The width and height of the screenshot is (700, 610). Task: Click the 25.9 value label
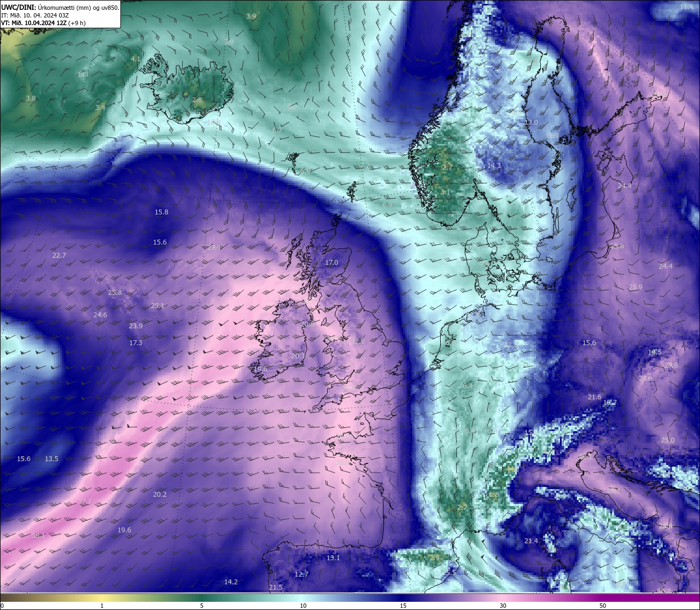point(635,287)
